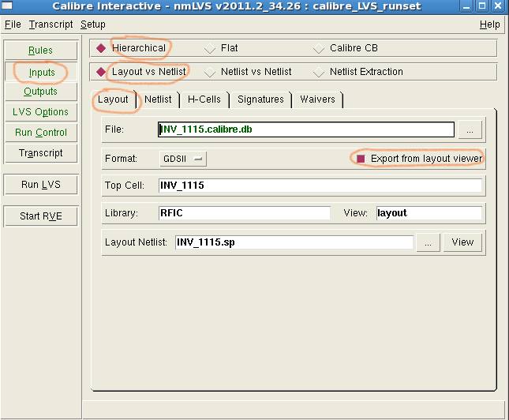Choose Netlist vs Netlist mode
509x420 pixels.
pos(210,72)
